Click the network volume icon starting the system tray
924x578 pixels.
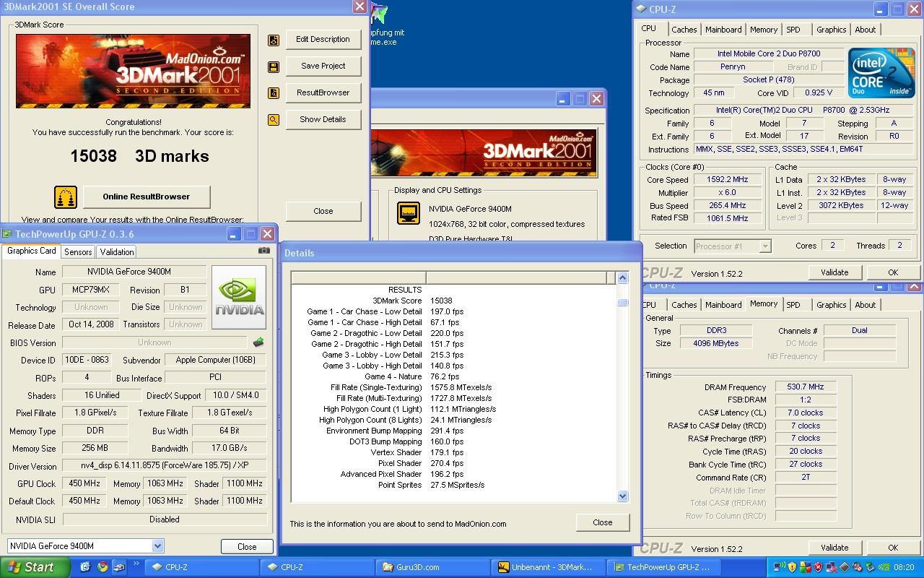[x=779, y=567]
